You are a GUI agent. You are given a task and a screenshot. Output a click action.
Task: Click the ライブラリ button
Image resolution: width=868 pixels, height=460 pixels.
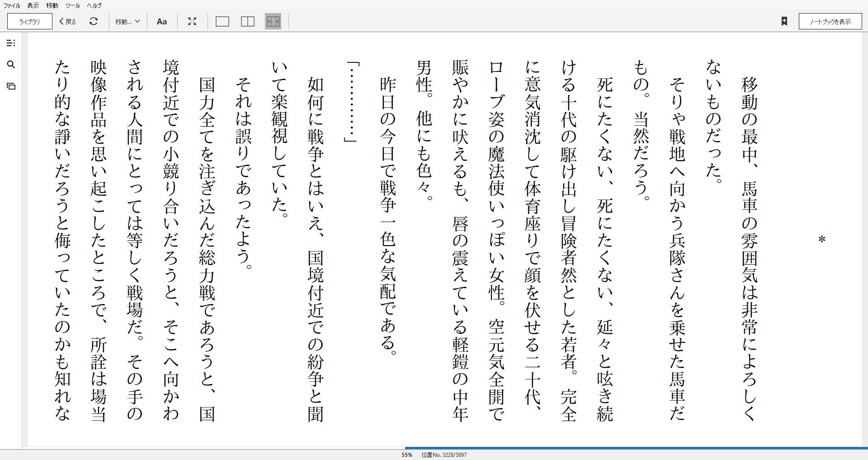[x=30, y=21]
